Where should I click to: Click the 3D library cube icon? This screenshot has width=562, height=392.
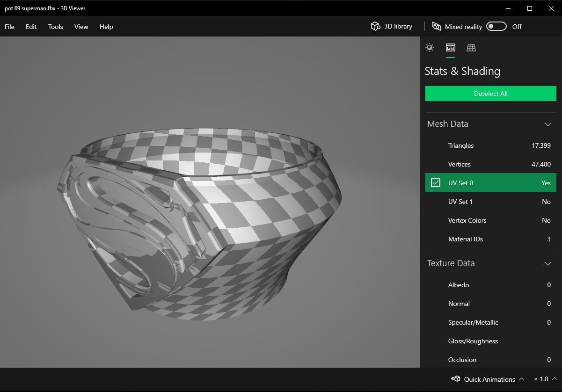click(375, 26)
